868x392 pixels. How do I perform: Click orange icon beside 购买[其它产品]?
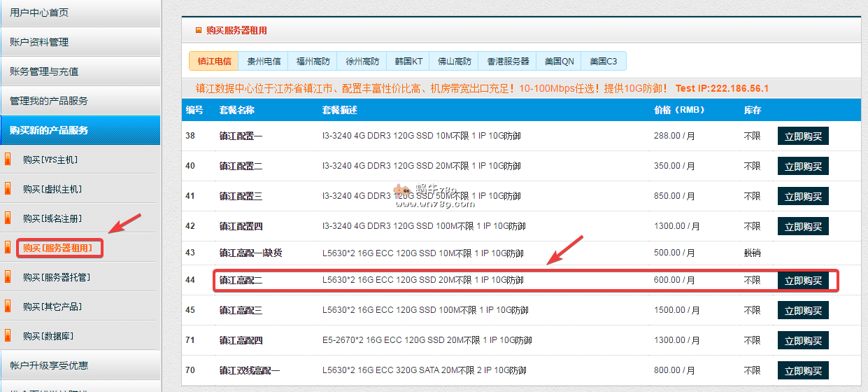[8, 307]
